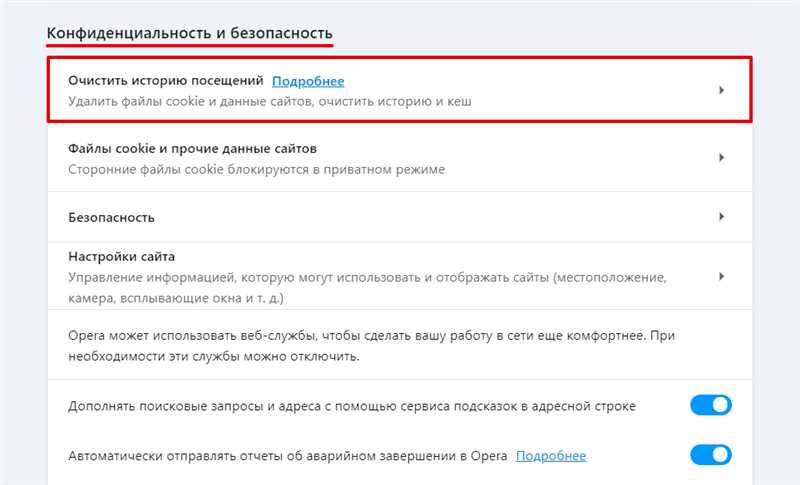The width and height of the screenshot is (800, 485).
Task: Click the Удалить файлы cookie description text
Action: 270,101
